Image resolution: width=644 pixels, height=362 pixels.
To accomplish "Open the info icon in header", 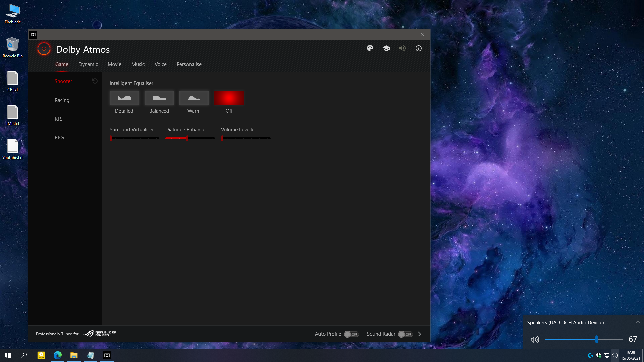I will click(419, 48).
